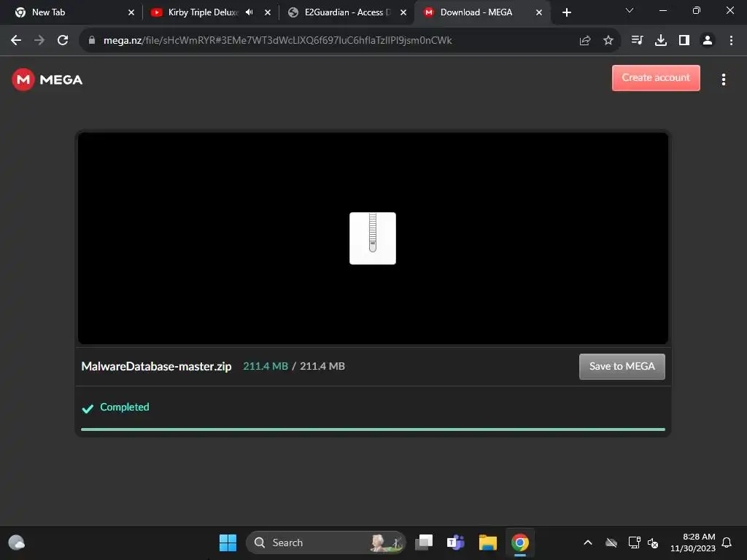
Task: Open the media controls icon
Action: (x=637, y=41)
